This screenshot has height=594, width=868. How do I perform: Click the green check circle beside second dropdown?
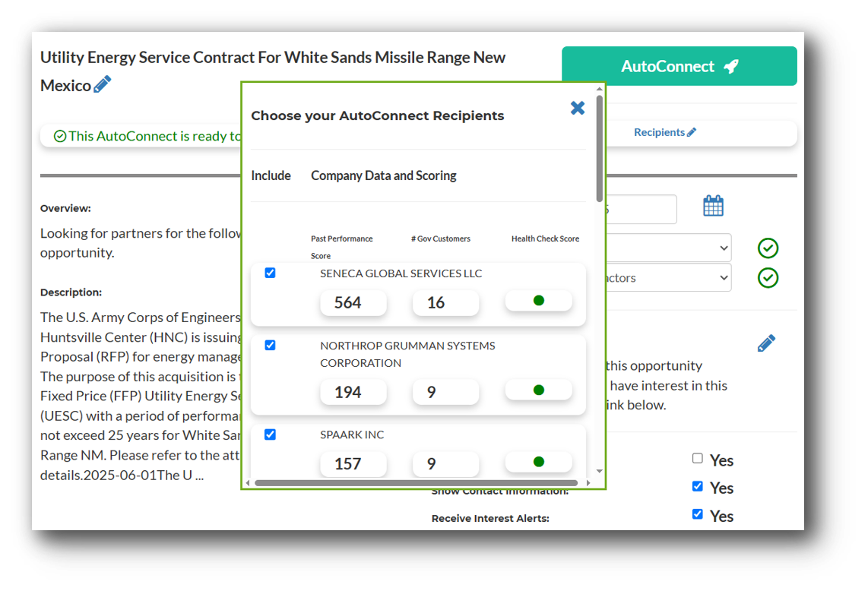(x=768, y=278)
